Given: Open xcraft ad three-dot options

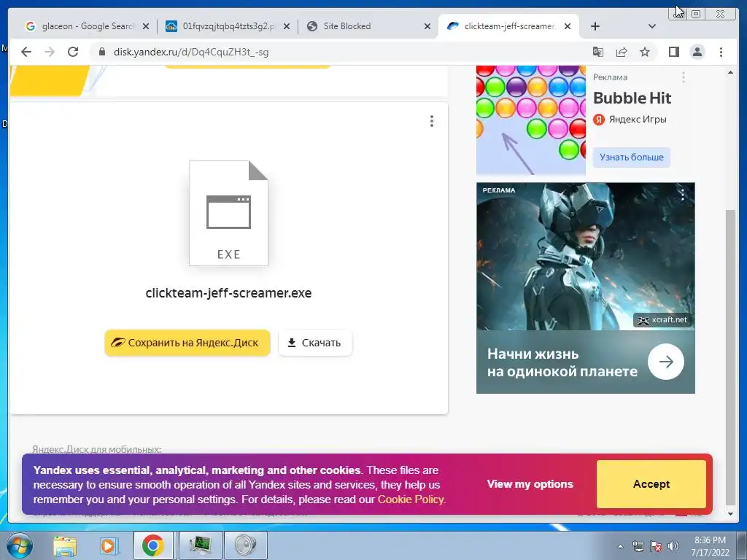Looking at the screenshot, I should point(683,194).
